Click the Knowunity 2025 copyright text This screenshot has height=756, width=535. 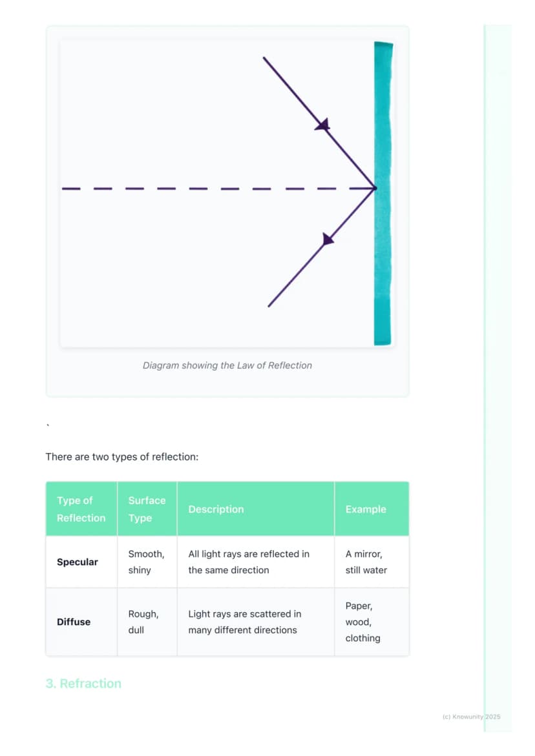[x=471, y=717]
